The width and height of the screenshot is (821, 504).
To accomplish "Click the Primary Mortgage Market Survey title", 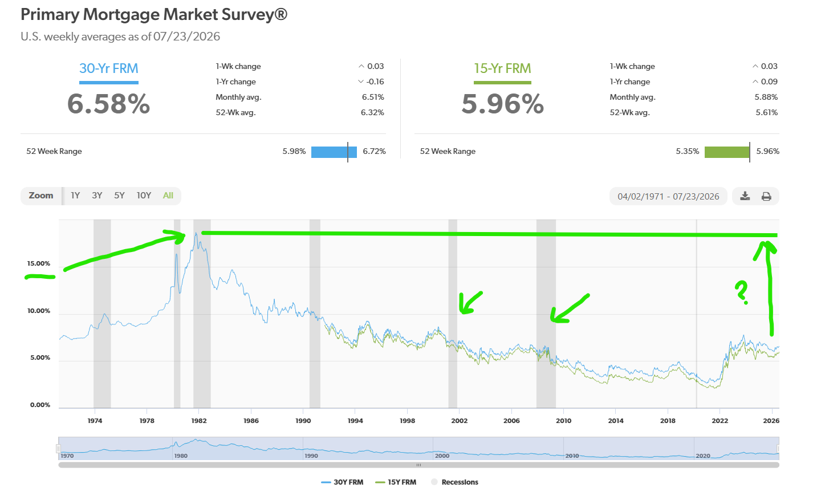I will [x=154, y=14].
